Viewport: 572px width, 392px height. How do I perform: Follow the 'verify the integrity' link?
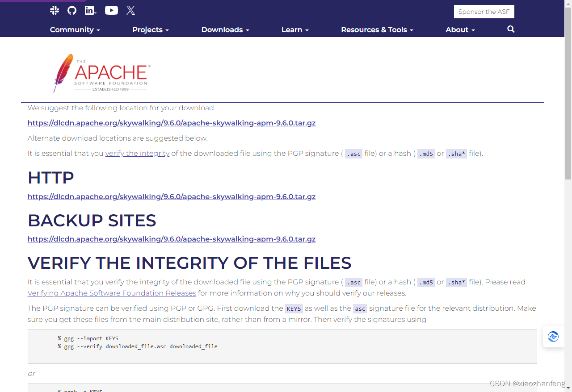click(x=137, y=154)
